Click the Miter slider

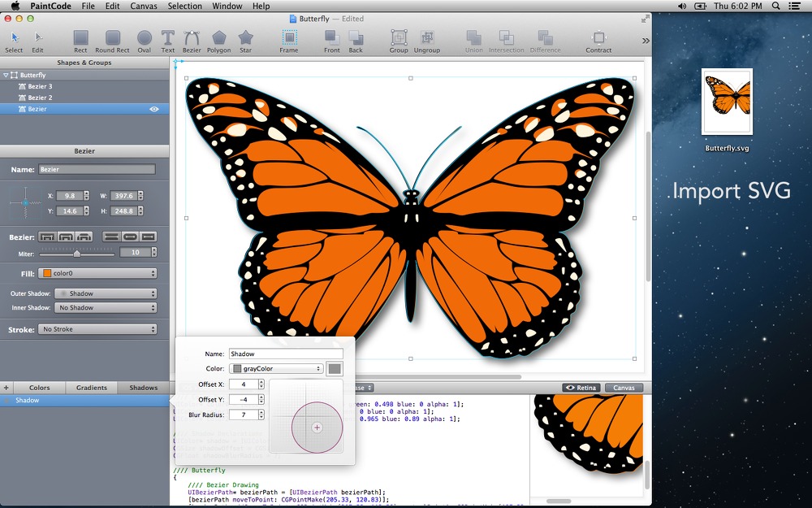point(76,254)
